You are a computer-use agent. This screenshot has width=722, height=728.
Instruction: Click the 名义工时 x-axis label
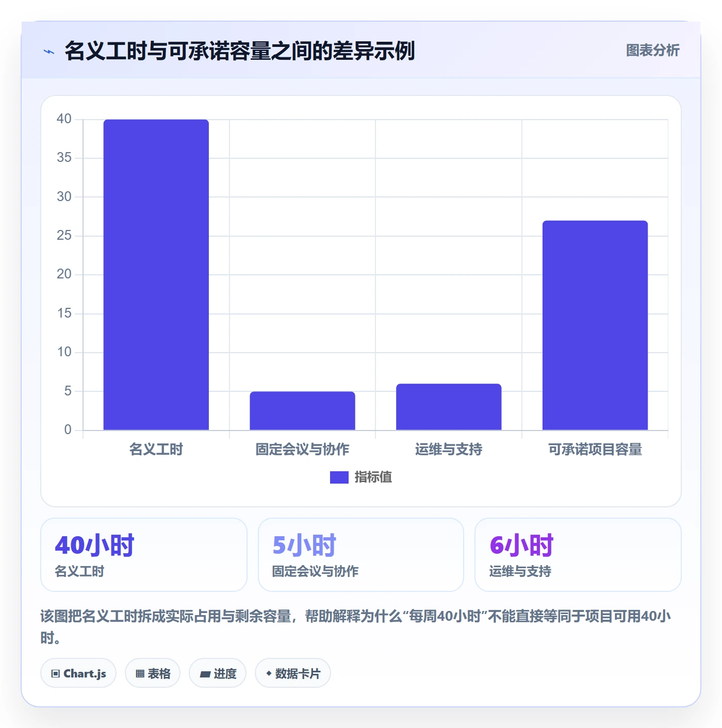(156, 450)
